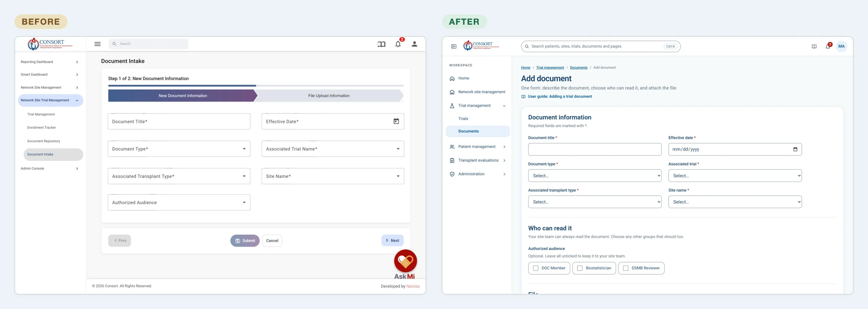Select Document Repository in Before sidebar

(x=43, y=141)
